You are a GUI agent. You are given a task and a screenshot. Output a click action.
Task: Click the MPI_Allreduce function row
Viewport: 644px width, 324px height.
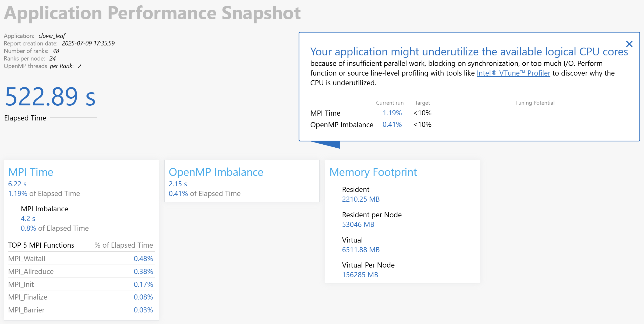(81, 272)
